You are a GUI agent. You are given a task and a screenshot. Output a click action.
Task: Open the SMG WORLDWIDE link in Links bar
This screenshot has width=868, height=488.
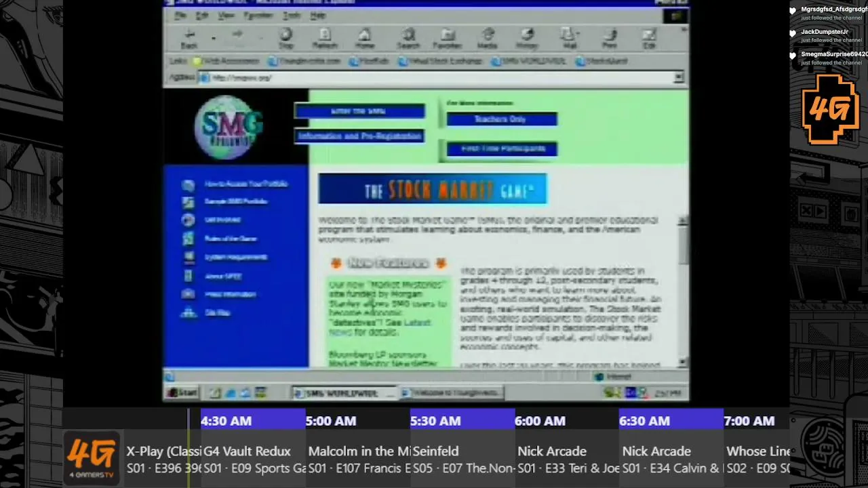(x=529, y=61)
